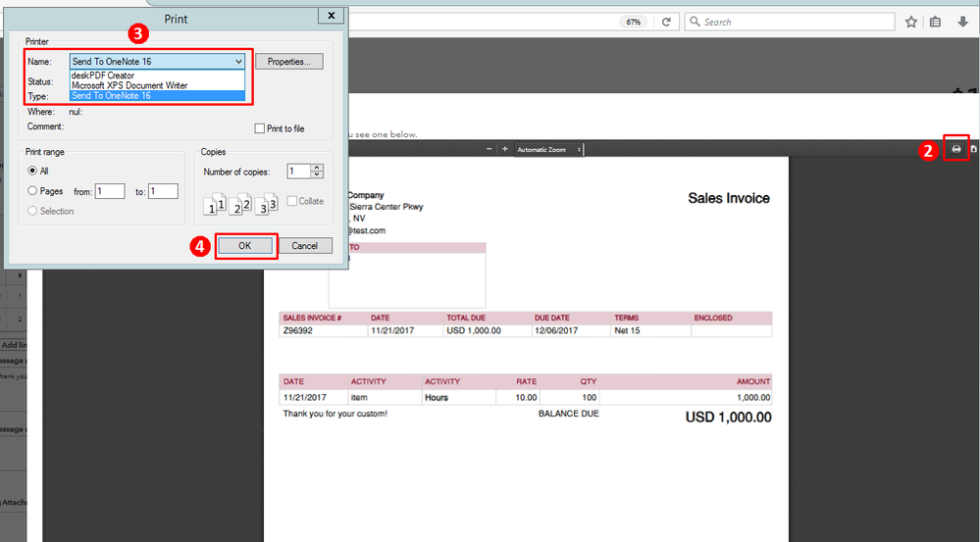Open the bookmarks list icon
This screenshot has height=542, width=980.
(x=935, y=22)
